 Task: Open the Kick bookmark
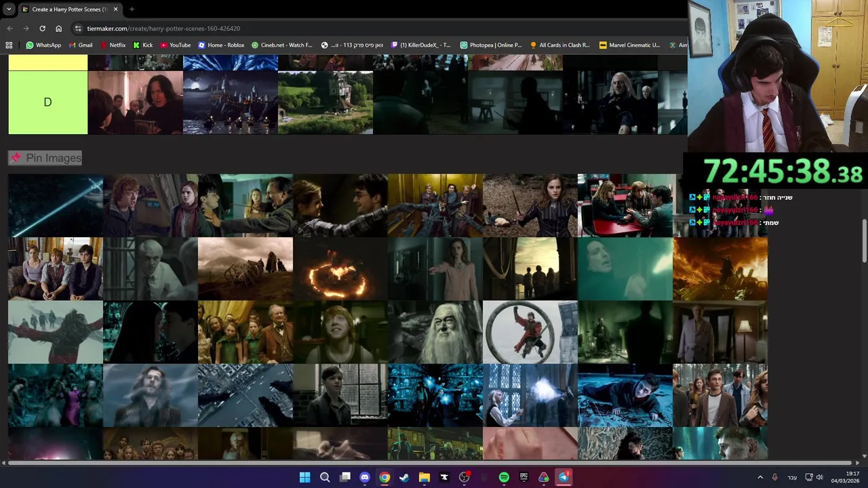point(143,45)
